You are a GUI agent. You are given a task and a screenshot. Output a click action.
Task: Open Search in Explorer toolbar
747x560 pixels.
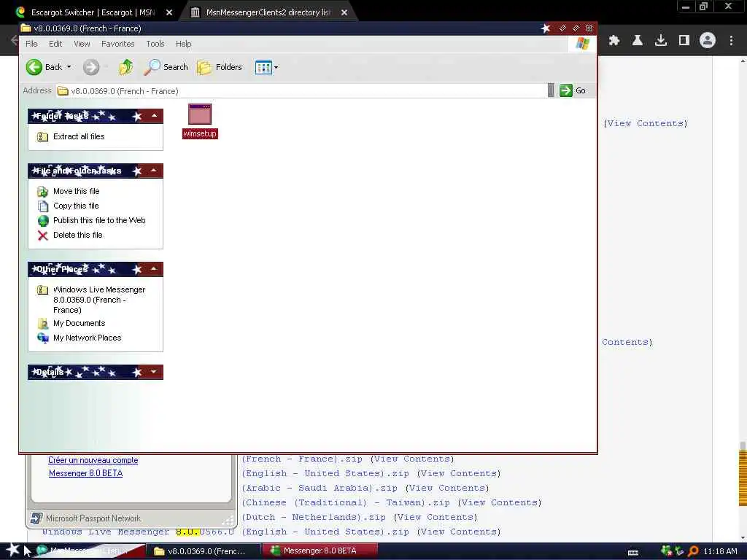pyautogui.click(x=166, y=67)
